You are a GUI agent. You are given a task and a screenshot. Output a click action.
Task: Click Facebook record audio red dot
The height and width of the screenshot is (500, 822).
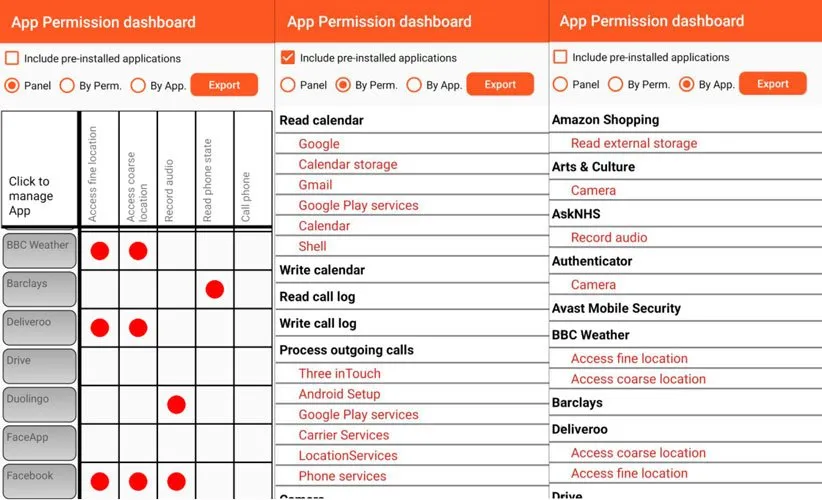(x=176, y=482)
